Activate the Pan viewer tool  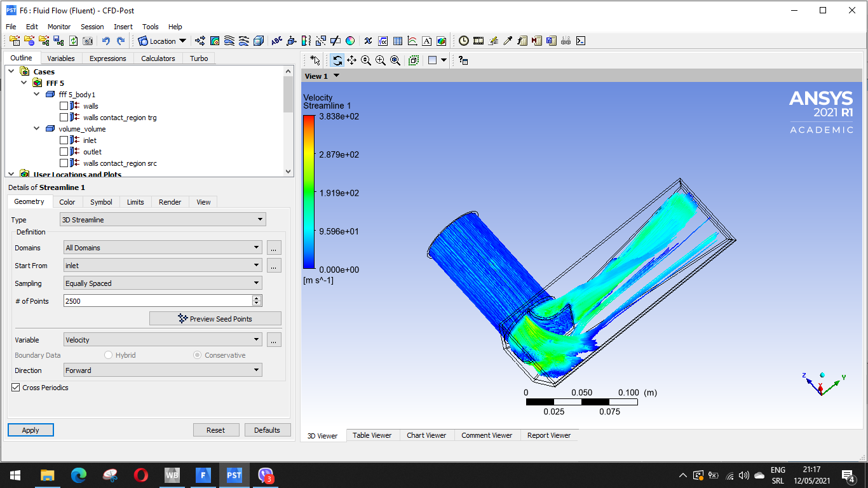click(351, 60)
